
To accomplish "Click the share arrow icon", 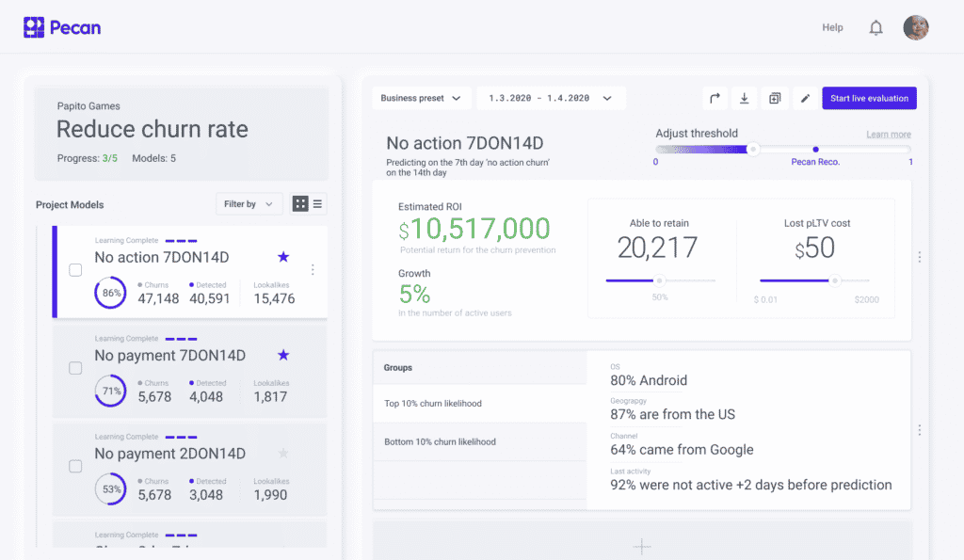I will 715,99.
